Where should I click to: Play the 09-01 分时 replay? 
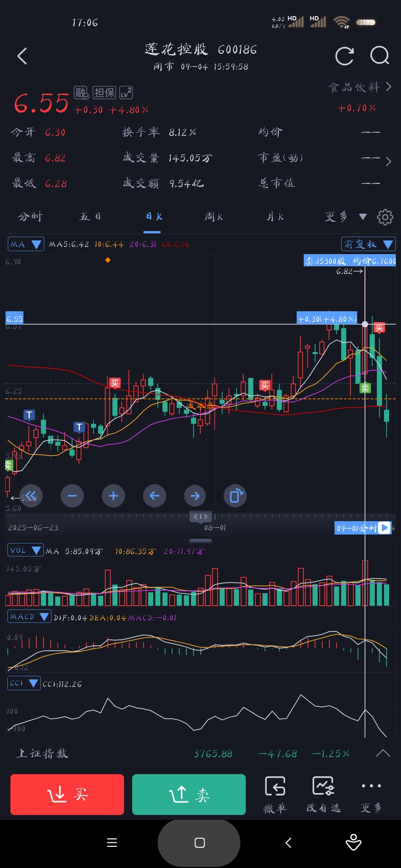(x=385, y=528)
